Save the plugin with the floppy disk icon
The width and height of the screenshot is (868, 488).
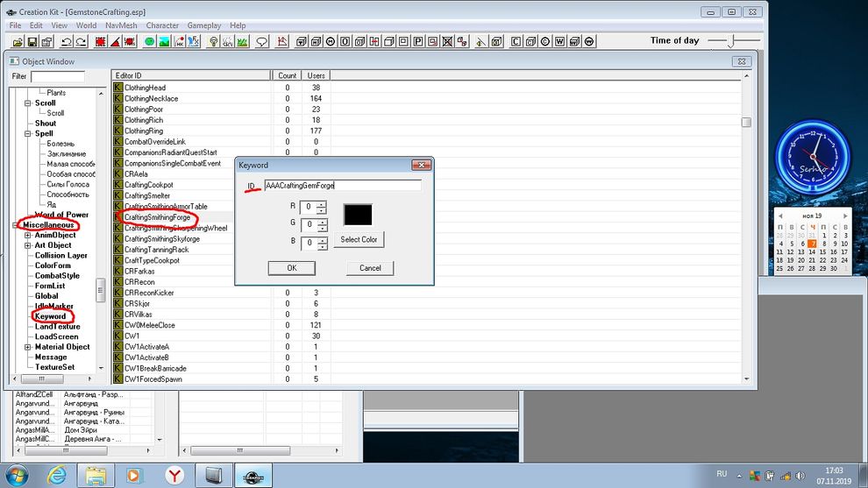tap(32, 41)
